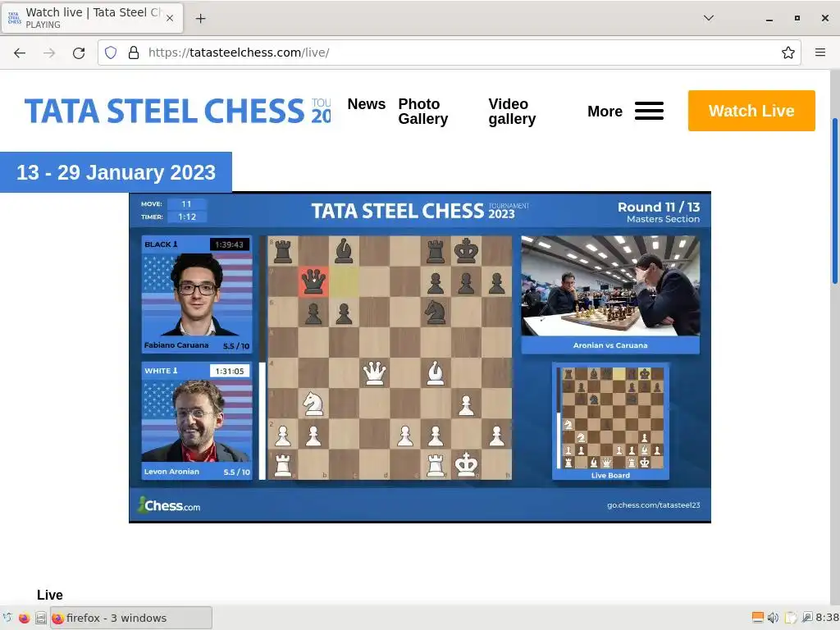Click the black king on the board
Screen dimensions: 840x630
pos(466,251)
